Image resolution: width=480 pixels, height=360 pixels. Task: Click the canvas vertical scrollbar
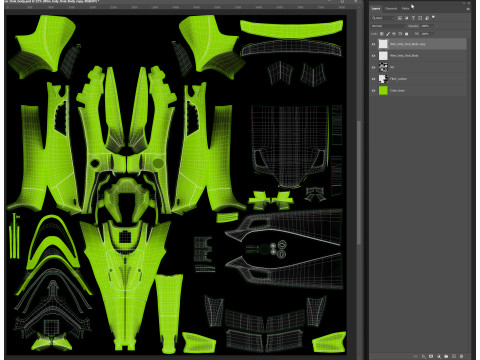click(x=359, y=182)
